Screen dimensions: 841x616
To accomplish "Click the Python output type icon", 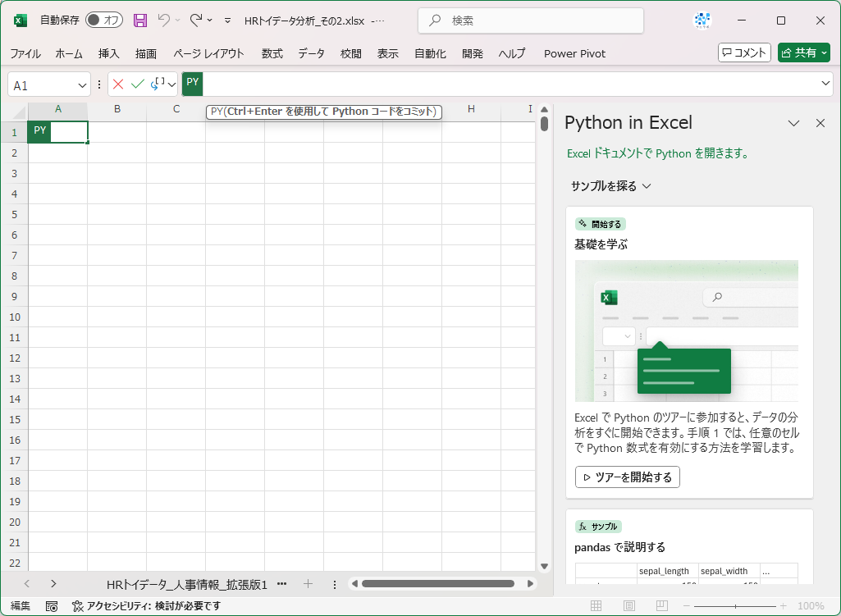I will coord(158,84).
